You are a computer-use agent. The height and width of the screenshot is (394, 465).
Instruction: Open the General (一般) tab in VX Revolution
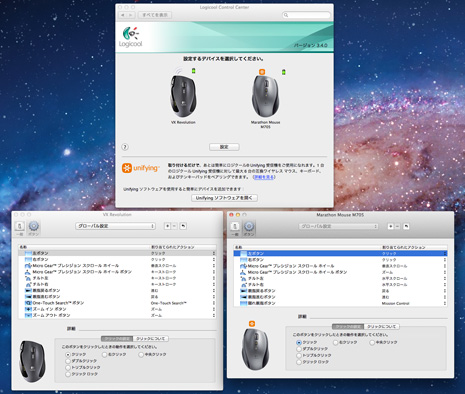[20, 228]
